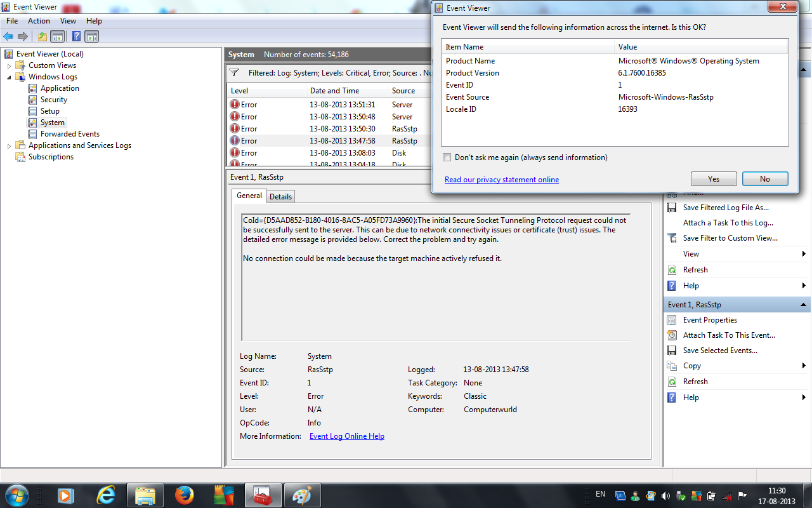Click the blue Back arrow in toolbar
Viewport: 812px width, 508px height.
(x=8, y=36)
